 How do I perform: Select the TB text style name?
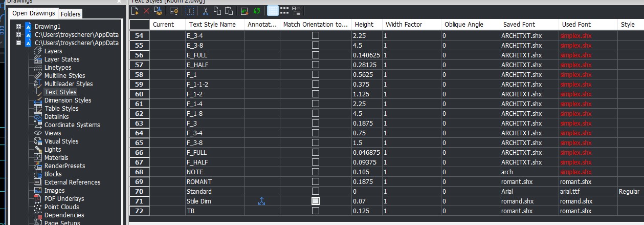[x=191, y=211]
